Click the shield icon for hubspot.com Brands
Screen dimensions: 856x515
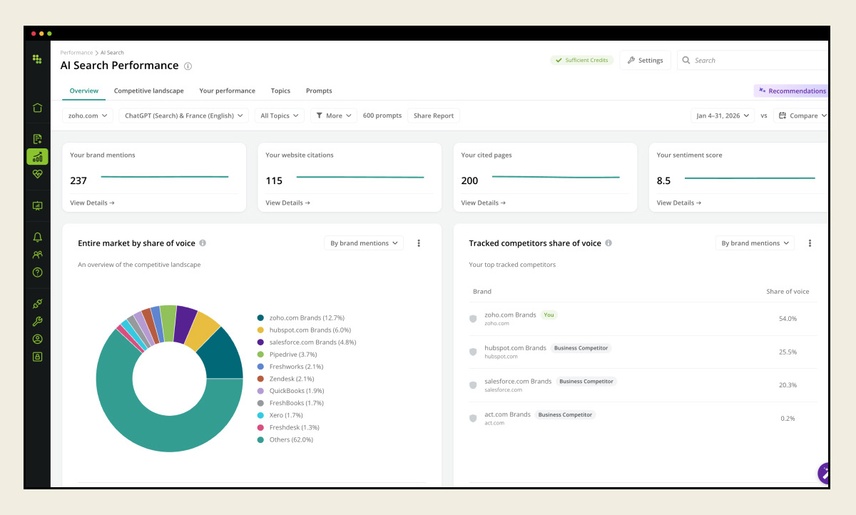473,352
